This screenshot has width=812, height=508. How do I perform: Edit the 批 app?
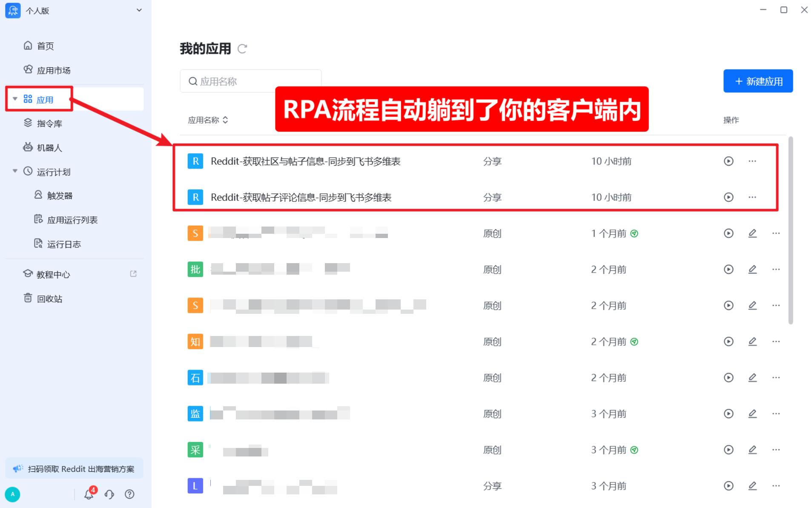[752, 269]
